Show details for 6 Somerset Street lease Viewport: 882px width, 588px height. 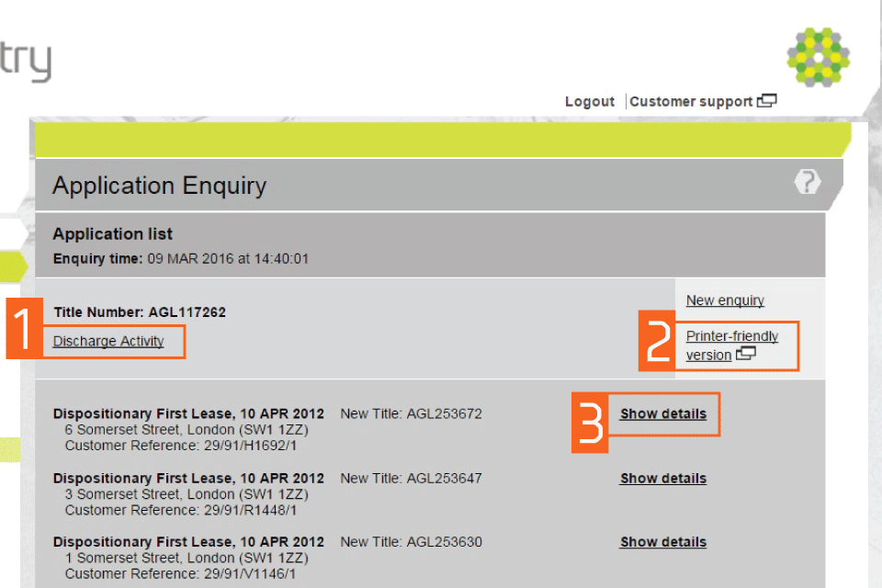pos(662,414)
